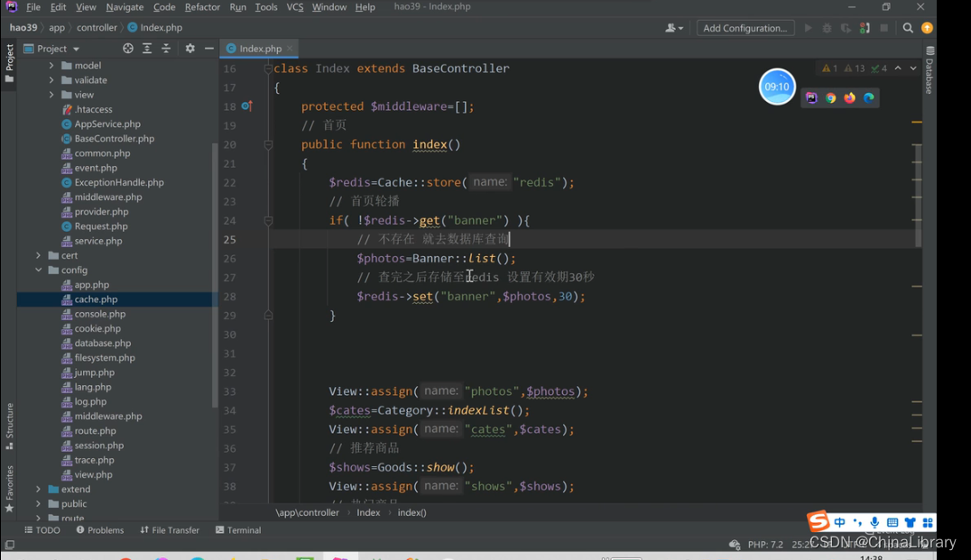
Task: Expand the extend folder
Action: pos(39,489)
